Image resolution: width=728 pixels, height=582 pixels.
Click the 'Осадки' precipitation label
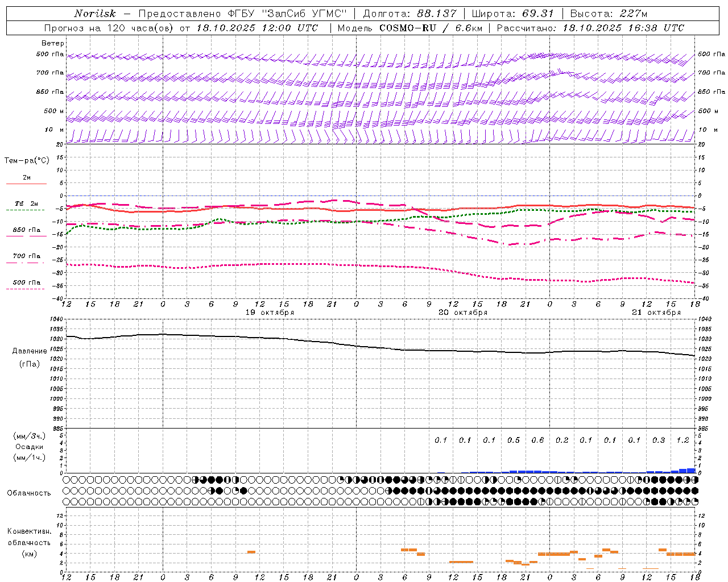point(30,447)
